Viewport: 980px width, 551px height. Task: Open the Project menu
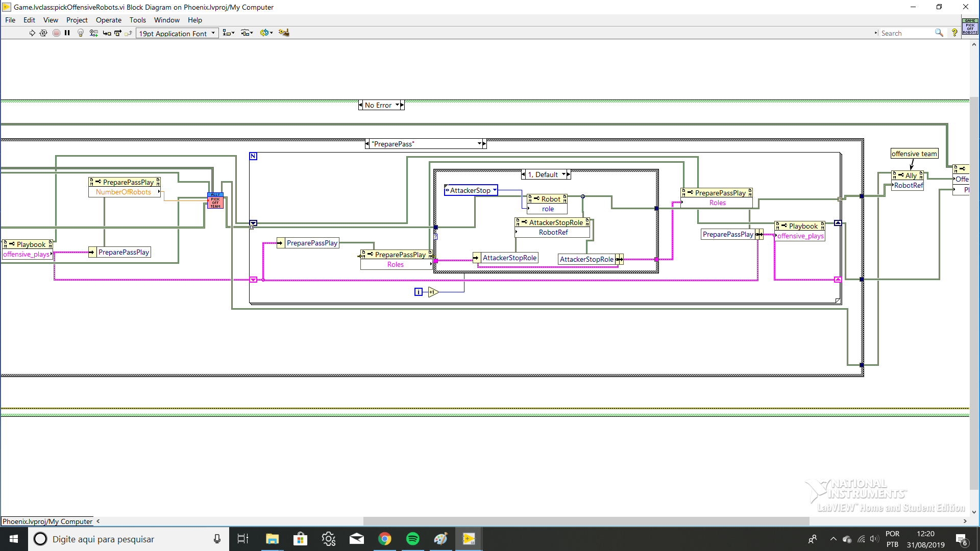click(x=77, y=20)
